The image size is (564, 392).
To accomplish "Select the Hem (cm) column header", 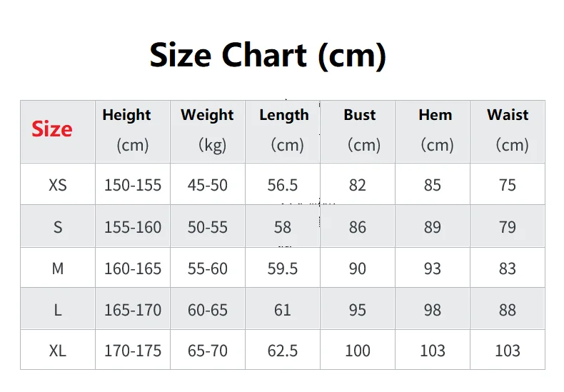I will tap(433, 131).
